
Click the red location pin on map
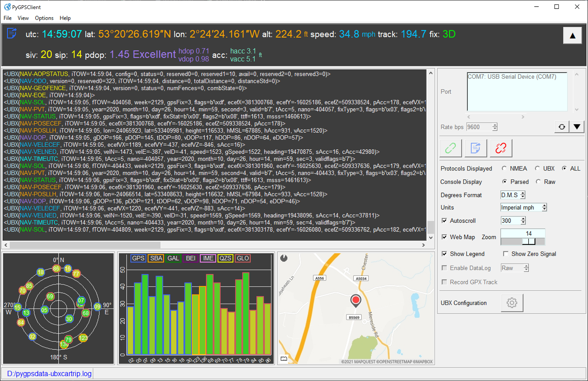coord(355,300)
